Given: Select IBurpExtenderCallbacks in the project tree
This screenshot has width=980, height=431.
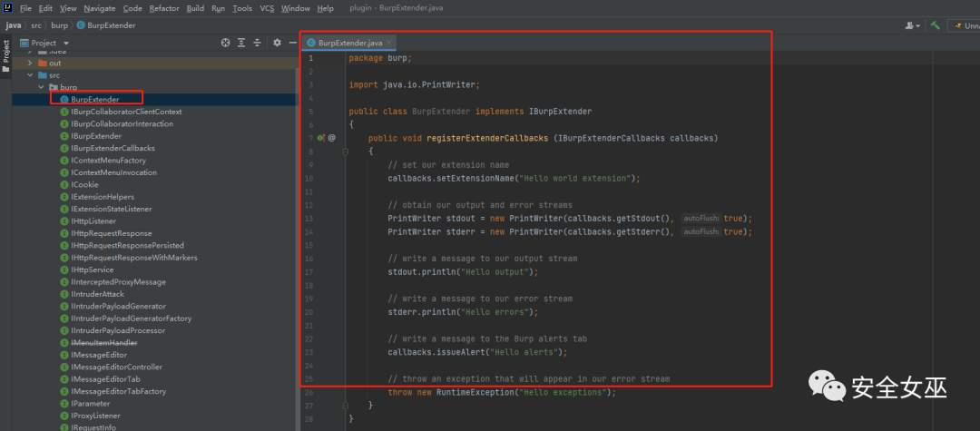Looking at the screenshot, I should [x=113, y=148].
